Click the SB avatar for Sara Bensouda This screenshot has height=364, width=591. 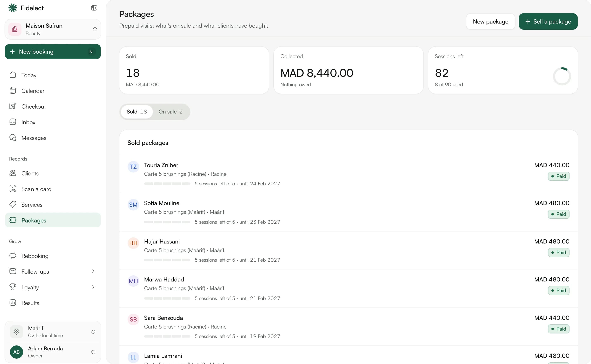[x=133, y=319]
